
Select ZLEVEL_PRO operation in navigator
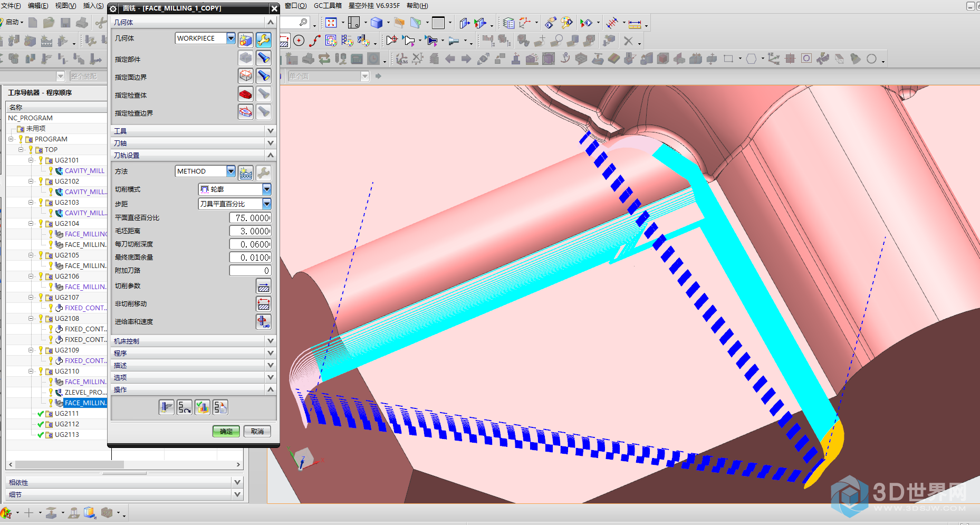(85, 392)
